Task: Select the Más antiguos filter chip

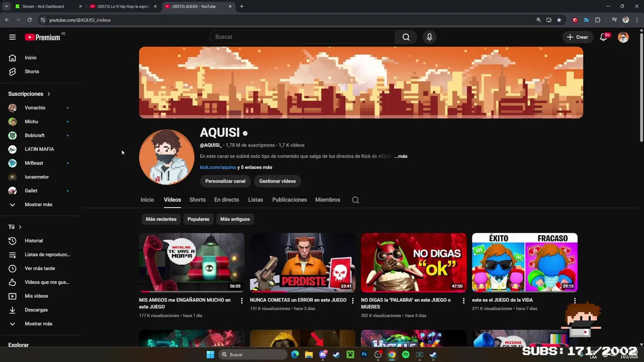Action: [x=235, y=219]
